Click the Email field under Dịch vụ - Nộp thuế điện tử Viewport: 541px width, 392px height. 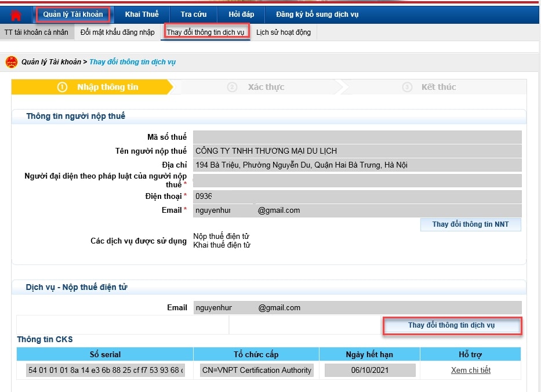357,308
